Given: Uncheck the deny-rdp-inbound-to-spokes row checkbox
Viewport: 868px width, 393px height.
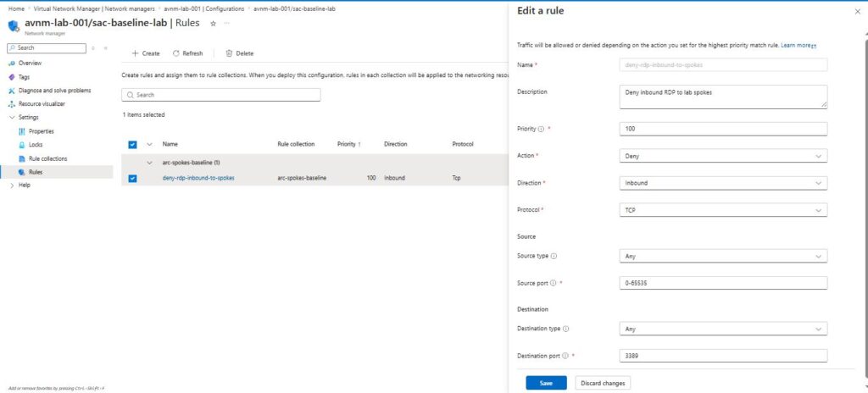Looking at the screenshot, I should pyautogui.click(x=132, y=178).
